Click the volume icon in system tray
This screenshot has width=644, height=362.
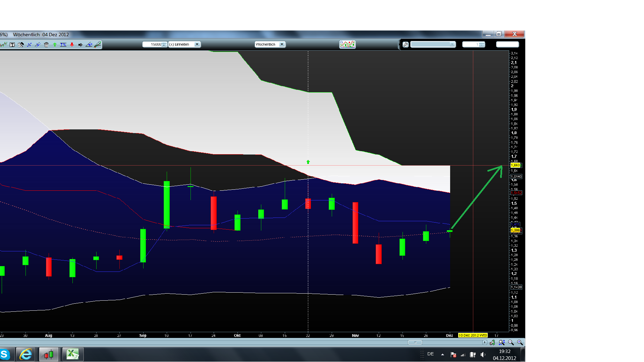[483, 354]
